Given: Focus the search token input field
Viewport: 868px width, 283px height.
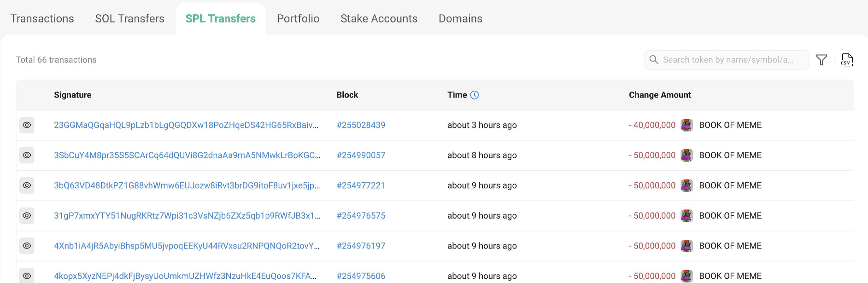Looking at the screenshot, I should [x=730, y=60].
